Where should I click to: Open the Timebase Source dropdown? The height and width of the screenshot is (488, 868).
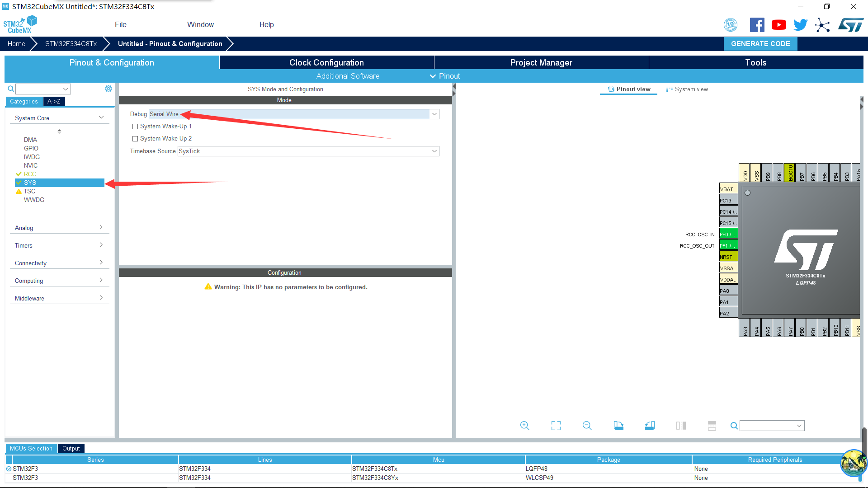tap(434, 151)
